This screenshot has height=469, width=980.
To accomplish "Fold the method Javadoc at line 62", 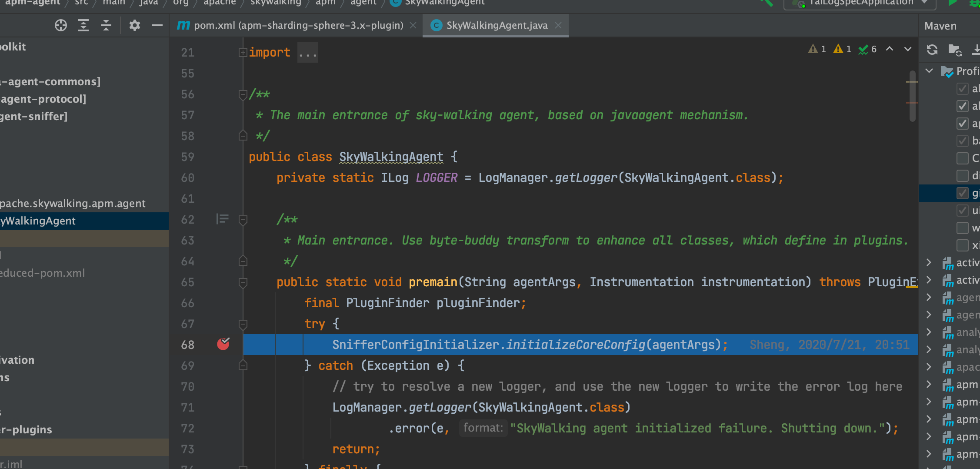I will 243,220.
